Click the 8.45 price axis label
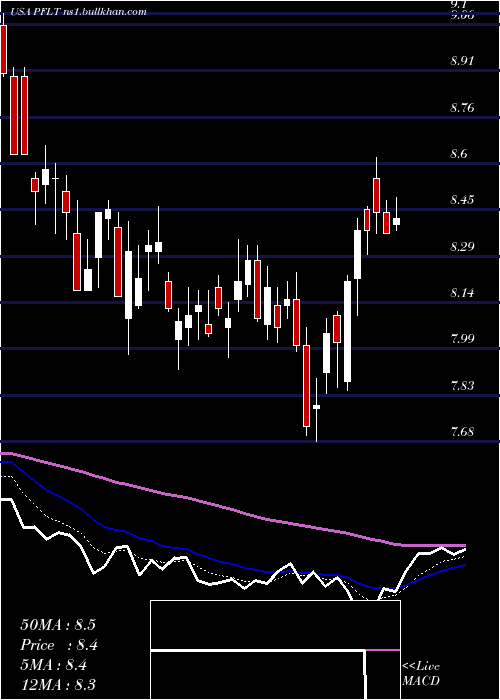500x700 pixels. (x=462, y=200)
